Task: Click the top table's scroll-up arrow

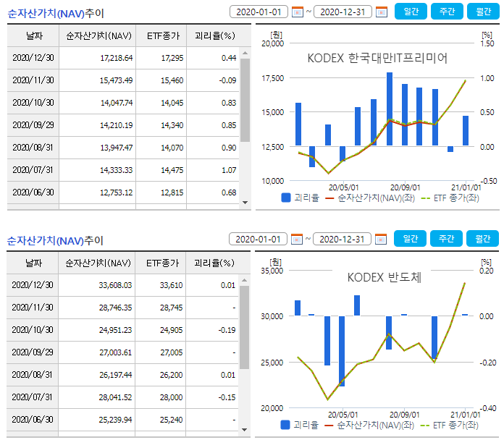Action: [245, 53]
